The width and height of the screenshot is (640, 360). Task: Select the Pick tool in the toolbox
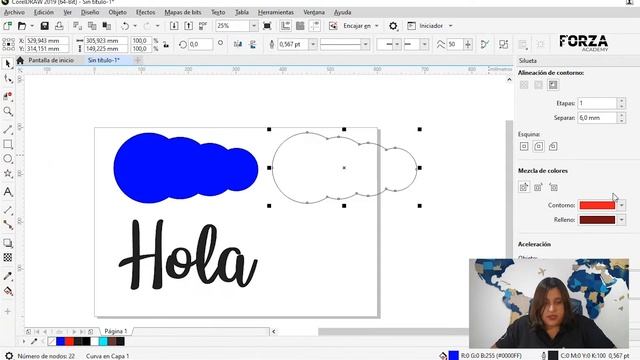[8, 64]
